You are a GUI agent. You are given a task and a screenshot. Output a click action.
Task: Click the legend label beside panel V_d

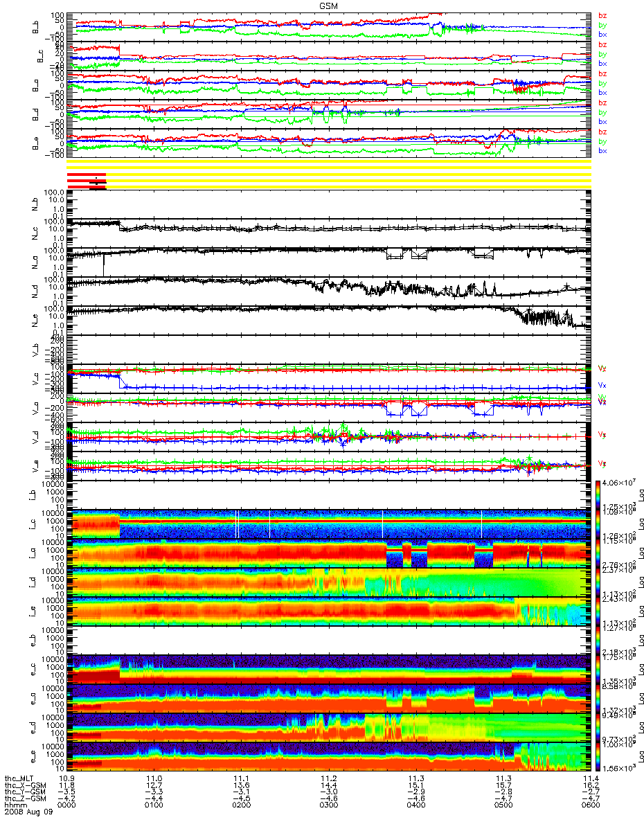click(602, 434)
